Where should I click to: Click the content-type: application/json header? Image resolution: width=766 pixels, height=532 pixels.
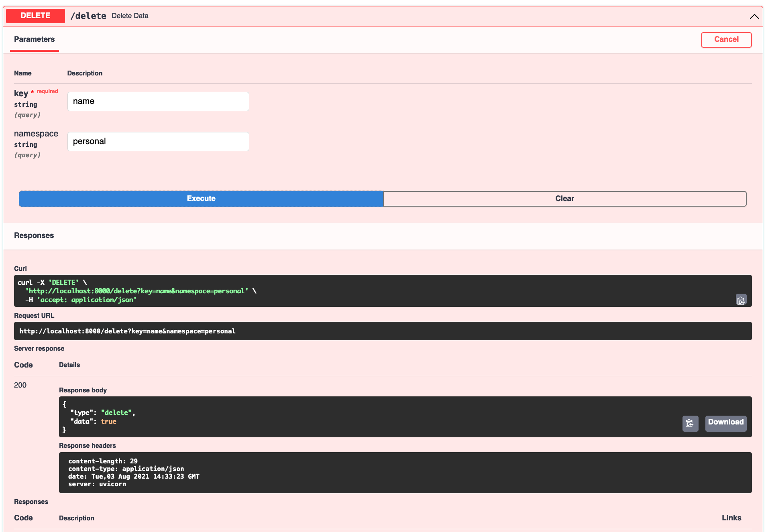pos(126,469)
